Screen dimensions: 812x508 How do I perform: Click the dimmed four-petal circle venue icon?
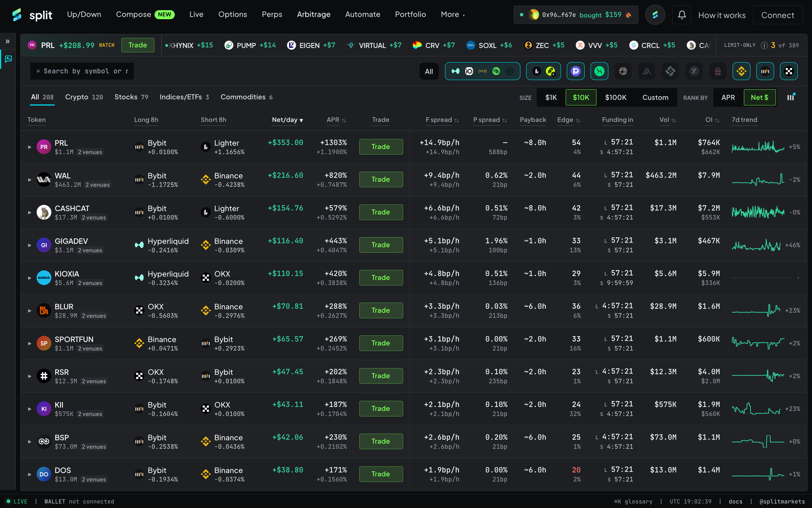[x=623, y=71]
